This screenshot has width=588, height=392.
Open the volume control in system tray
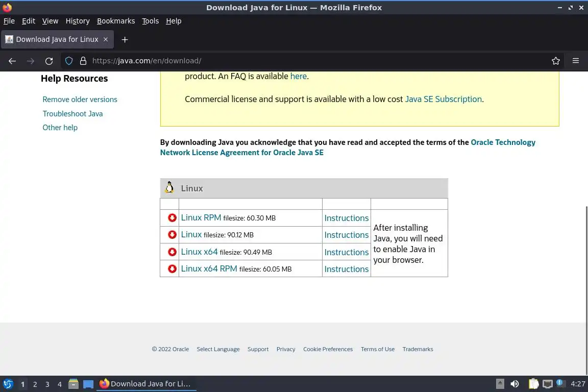(x=515, y=384)
